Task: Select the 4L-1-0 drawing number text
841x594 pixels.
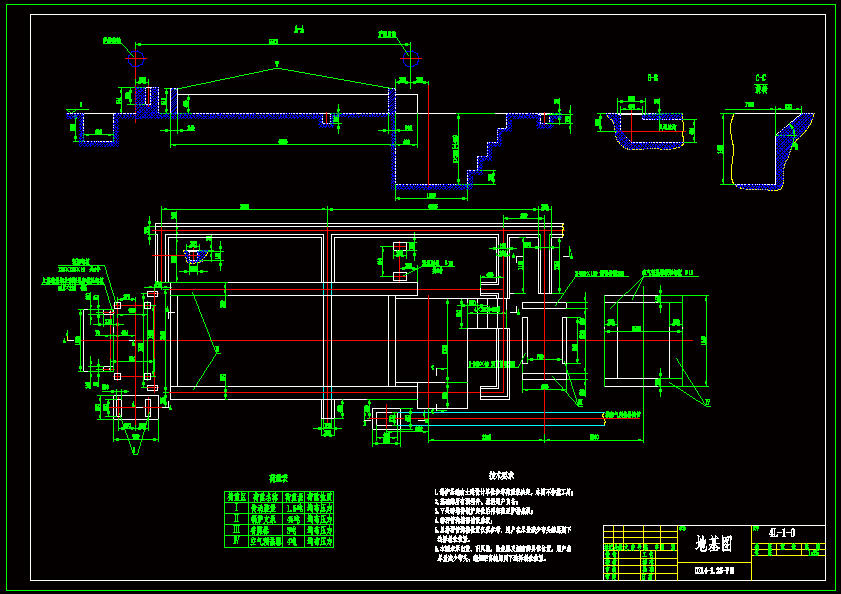Action: [782, 533]
